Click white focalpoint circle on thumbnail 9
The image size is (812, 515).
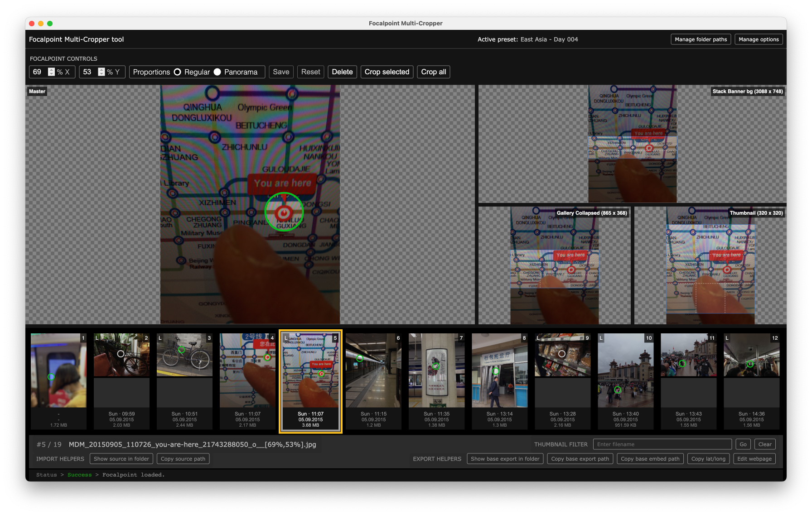click(x=562, y=354)
